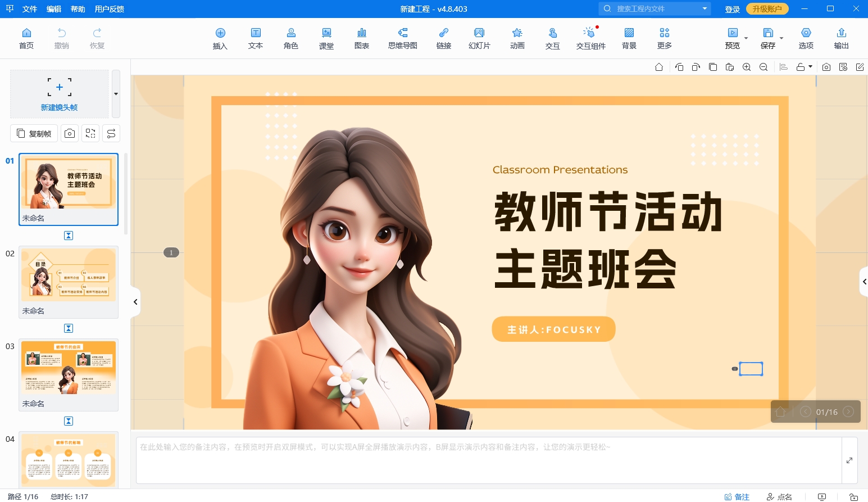Open the 保存 dropdown arrow
The height and width of the screenshot is (502, 868).
click(781, 38)
